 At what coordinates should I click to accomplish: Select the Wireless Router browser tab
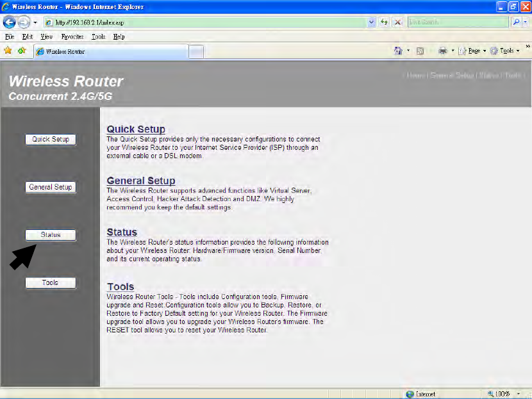111,51
